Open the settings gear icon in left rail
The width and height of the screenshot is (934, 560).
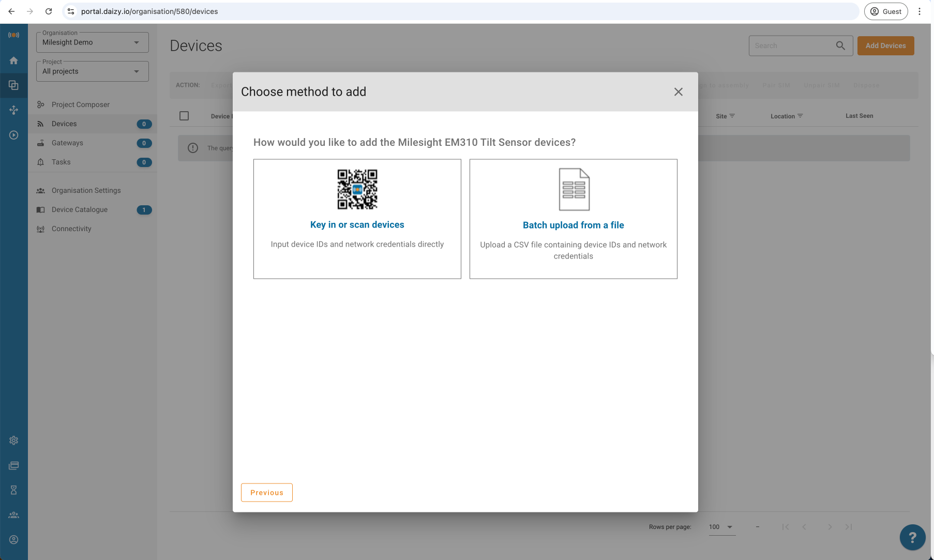[x=14, y=441]
